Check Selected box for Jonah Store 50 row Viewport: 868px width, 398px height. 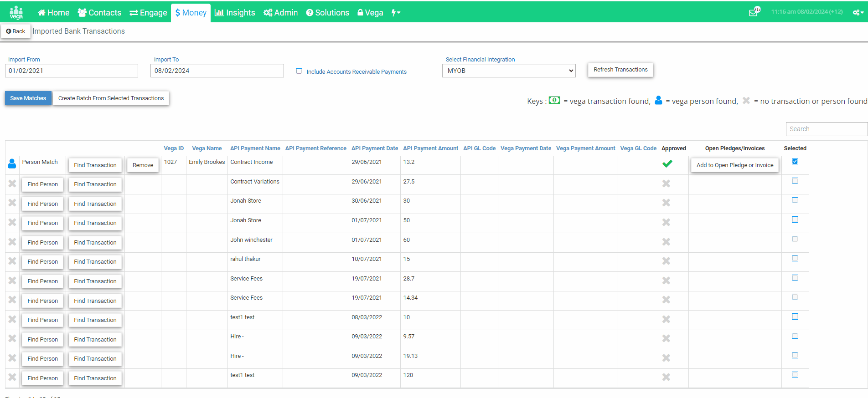pyautogui.click(x=795, y=219)
